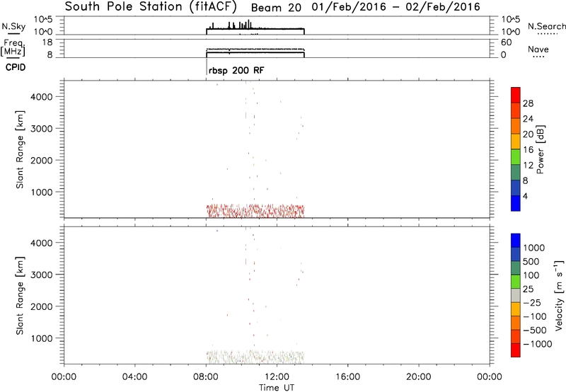The image size is (566, 392).
Task: Click the 2000 tick on the power panel
Action: point(42,160)
